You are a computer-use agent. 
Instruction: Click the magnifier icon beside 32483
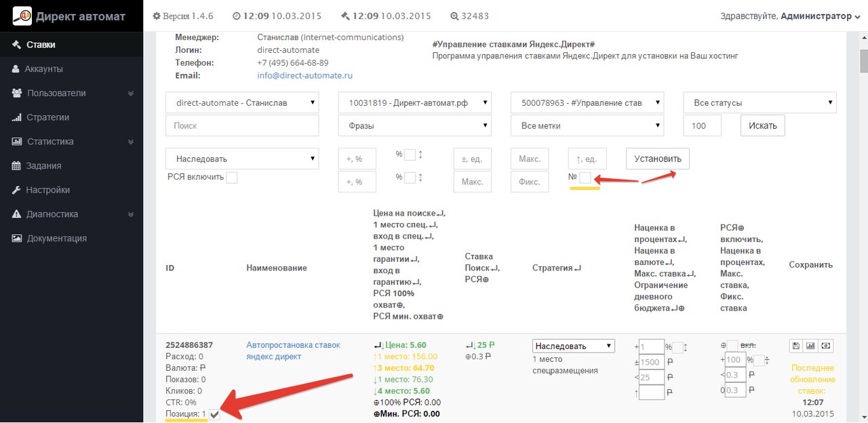(454, 16)
